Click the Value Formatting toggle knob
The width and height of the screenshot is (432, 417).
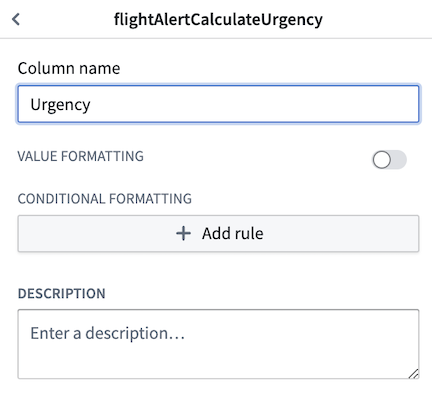coord(382,160)
